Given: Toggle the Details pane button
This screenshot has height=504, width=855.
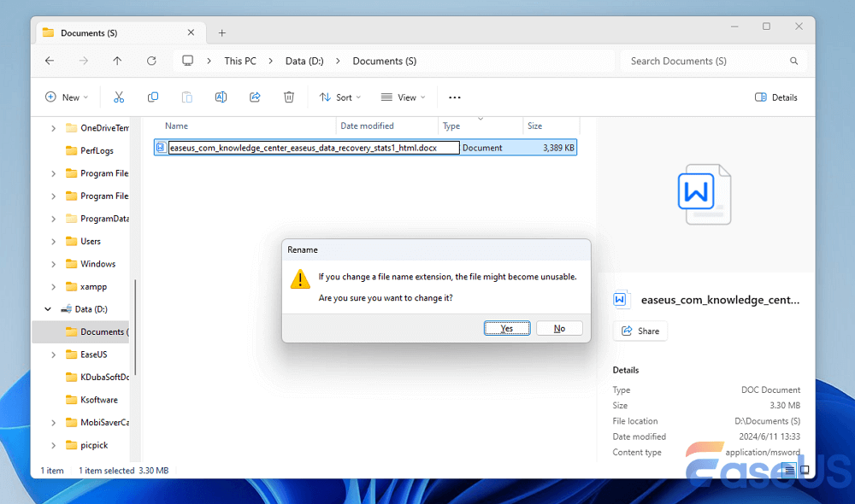Looking at the screenshot, I should (x=776, y=97).
